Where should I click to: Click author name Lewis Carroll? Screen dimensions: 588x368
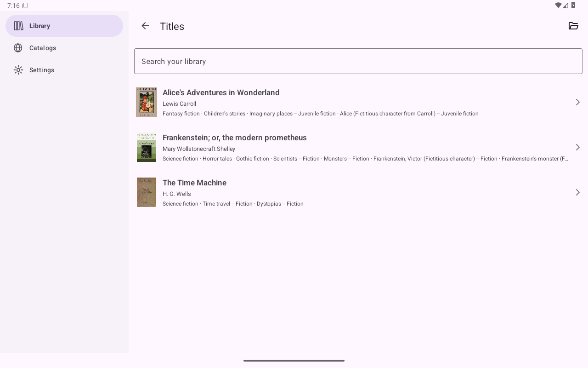(x=179, y=104)
